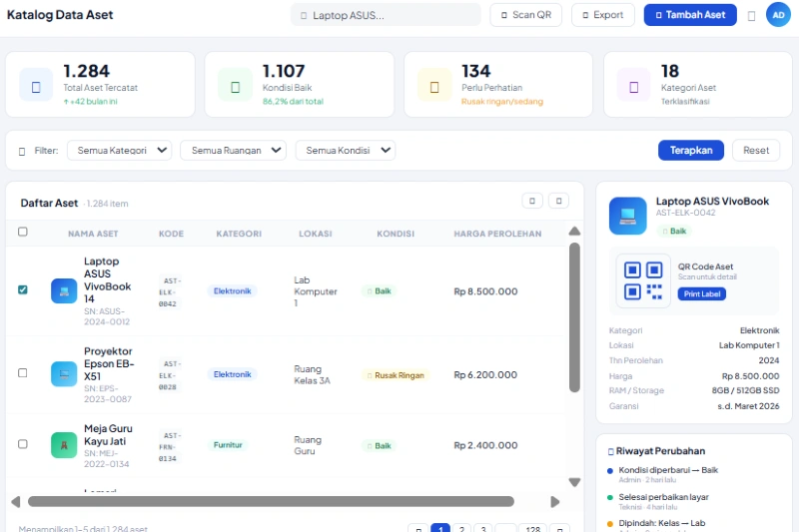Click the horizontal scroll left arrow
Image resolution: width=799 pixels, height=532 pixels.
[16, 502]
